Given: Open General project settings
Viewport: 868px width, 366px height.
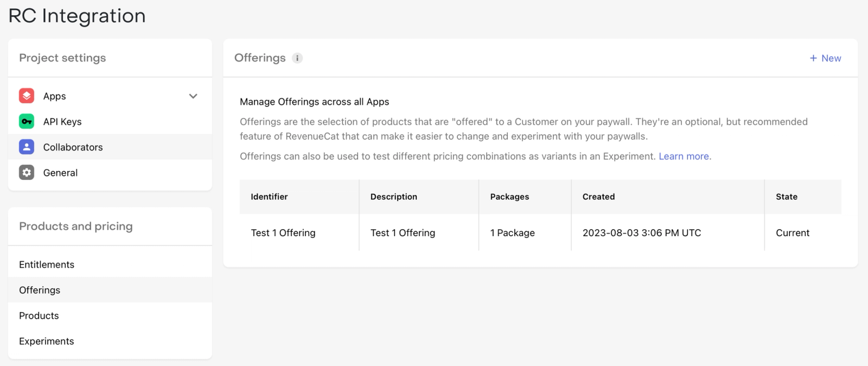Looking at the screenshot, I should click(60, 173).
